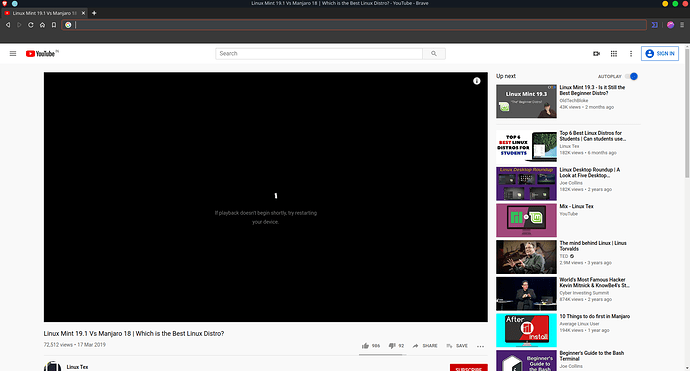Reload the page in Brave
Image resolution: width=690 pixels, height=371 pixels.
(31, 25)
